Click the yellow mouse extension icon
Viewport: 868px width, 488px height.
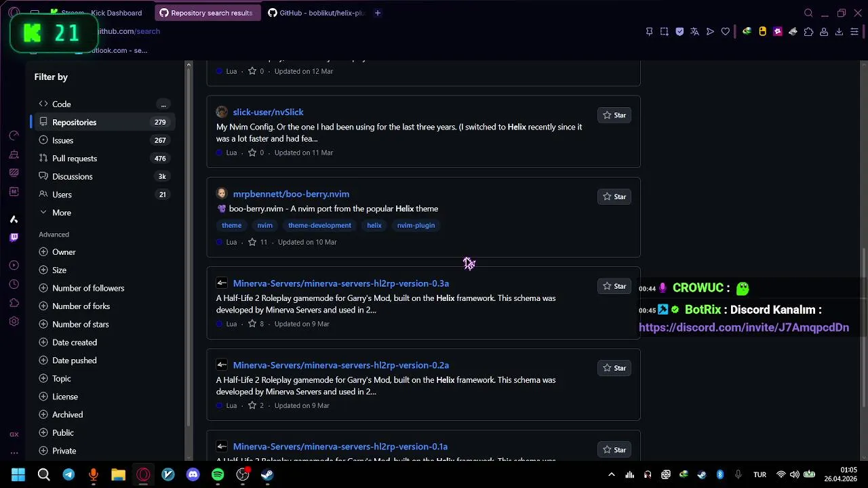point(762,31)
